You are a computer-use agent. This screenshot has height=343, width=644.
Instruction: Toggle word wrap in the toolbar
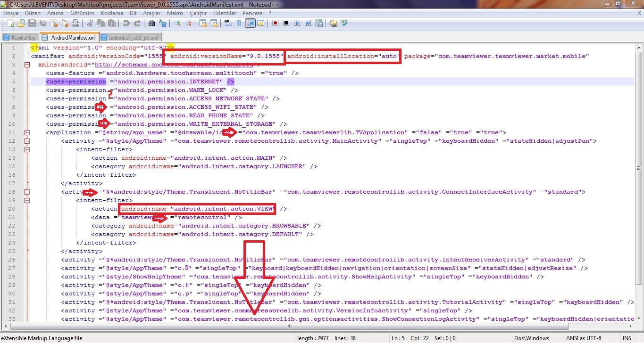click(228, 23)
